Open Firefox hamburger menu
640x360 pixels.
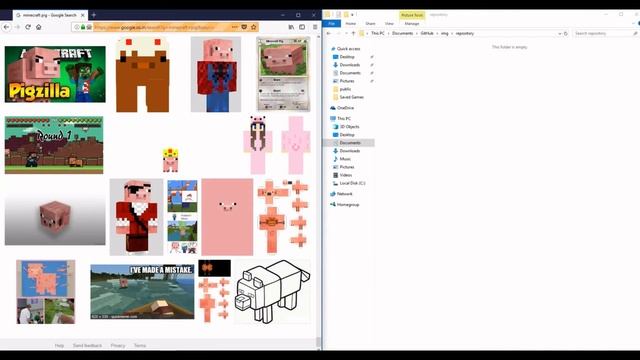tap(315, 27)
